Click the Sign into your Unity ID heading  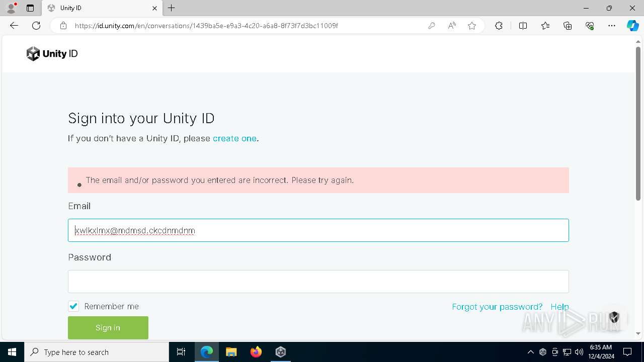pyautogui.click(x=141, y=119)
